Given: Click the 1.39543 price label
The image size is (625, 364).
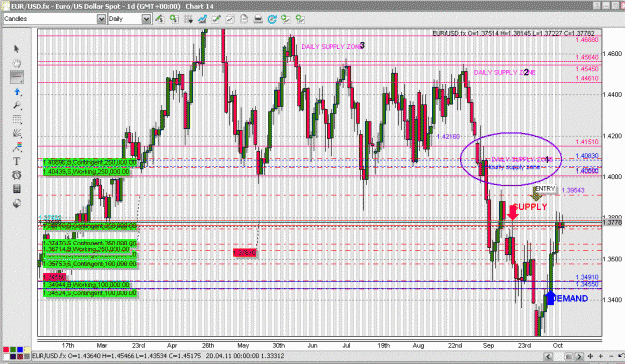Looking at the screenshot, I should click(x=573, y=190).
